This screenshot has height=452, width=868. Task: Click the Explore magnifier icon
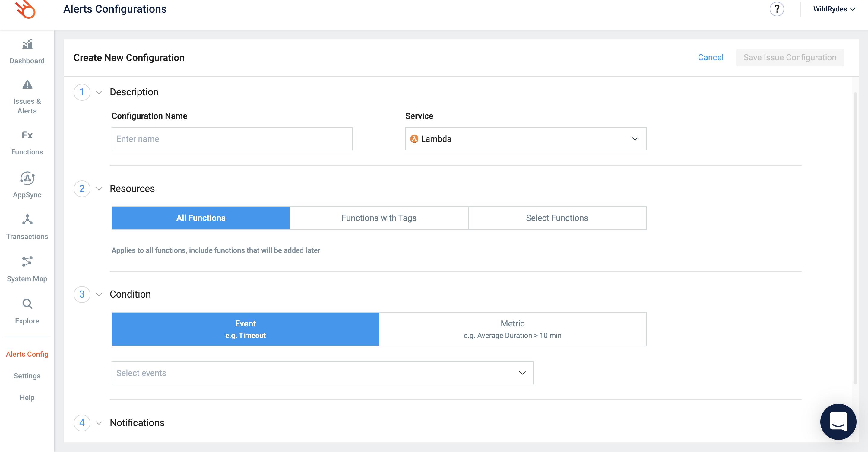[27, 304]
